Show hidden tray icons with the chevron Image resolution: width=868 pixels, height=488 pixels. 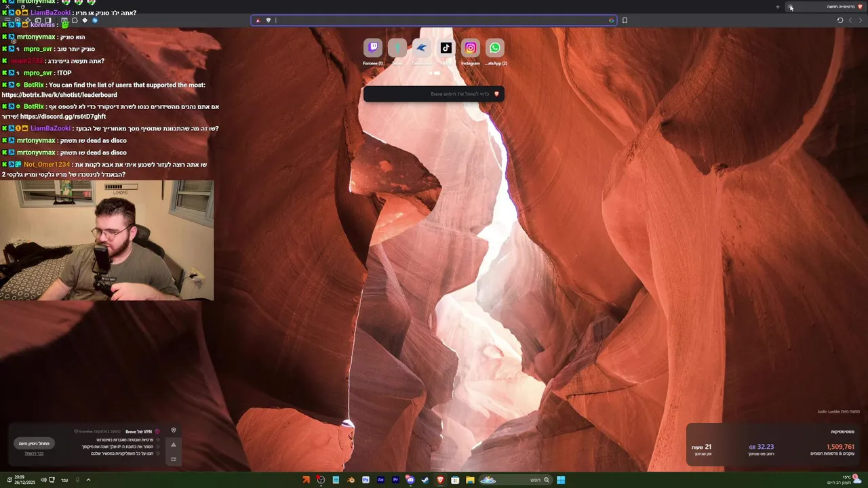tap(88, 480)
